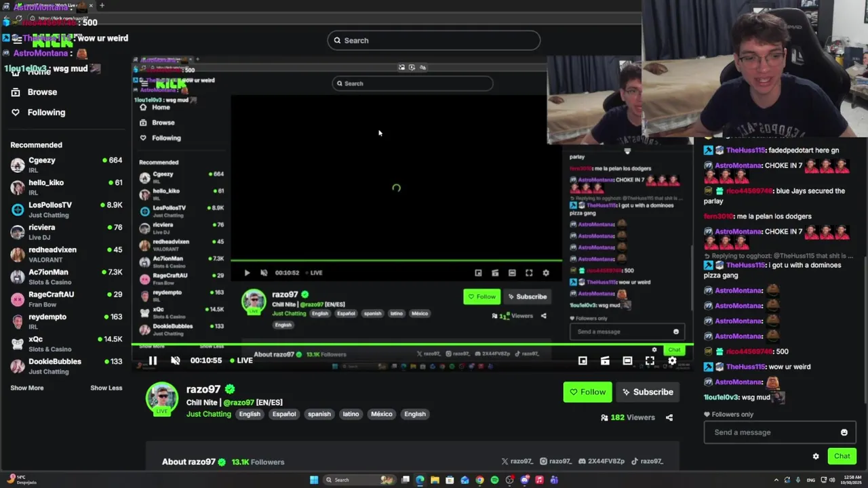
Task: Select the Español tag under stream title
Action: click(284, 414)
